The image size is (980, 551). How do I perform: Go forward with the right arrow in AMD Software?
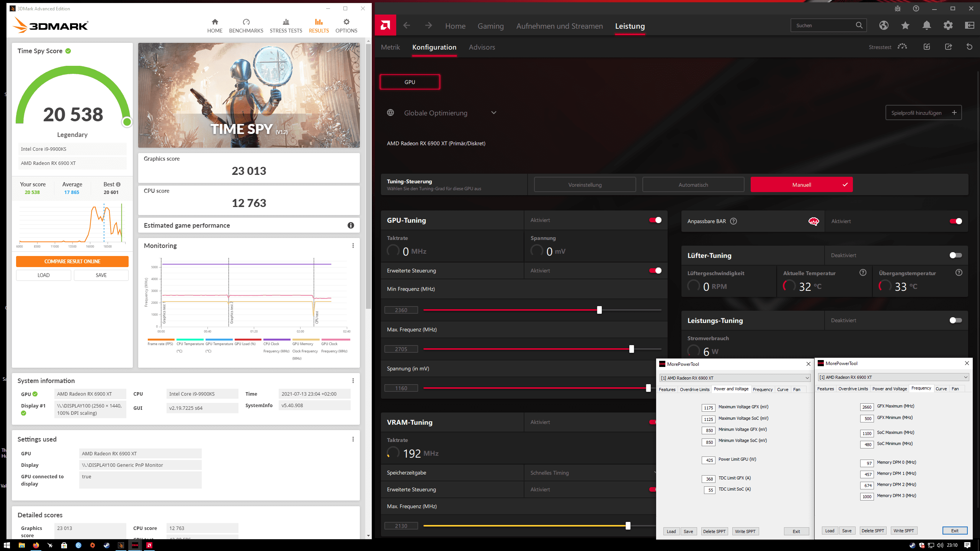(x=428, y=26)
